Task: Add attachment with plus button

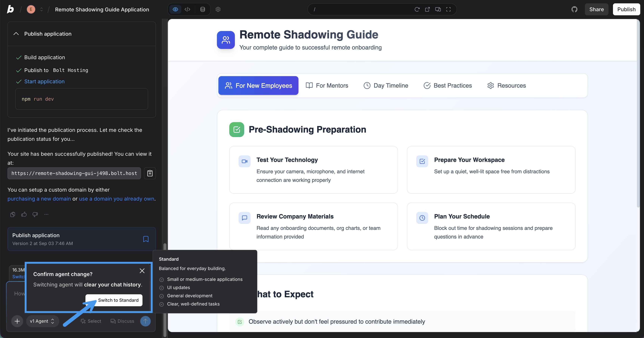Action: coord(17,321)
